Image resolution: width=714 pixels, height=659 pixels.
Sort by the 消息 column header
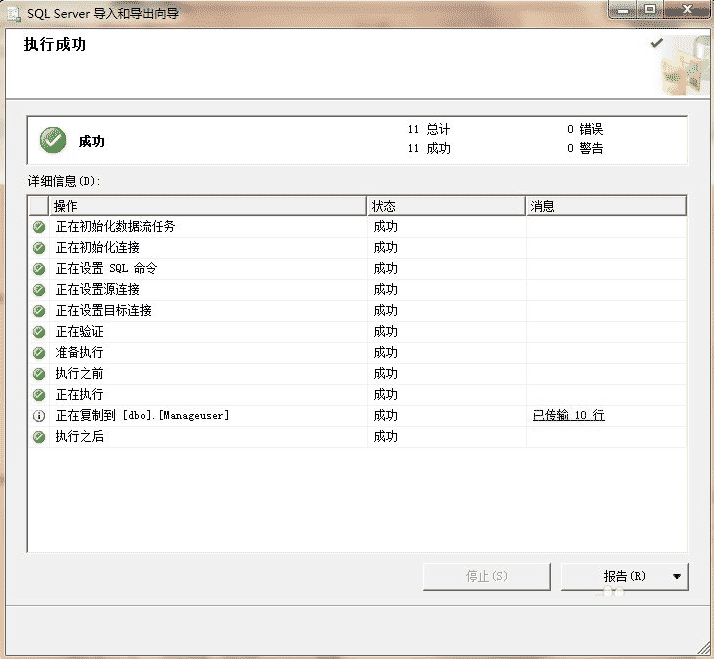pyautogui.click(x=606, y=206)
